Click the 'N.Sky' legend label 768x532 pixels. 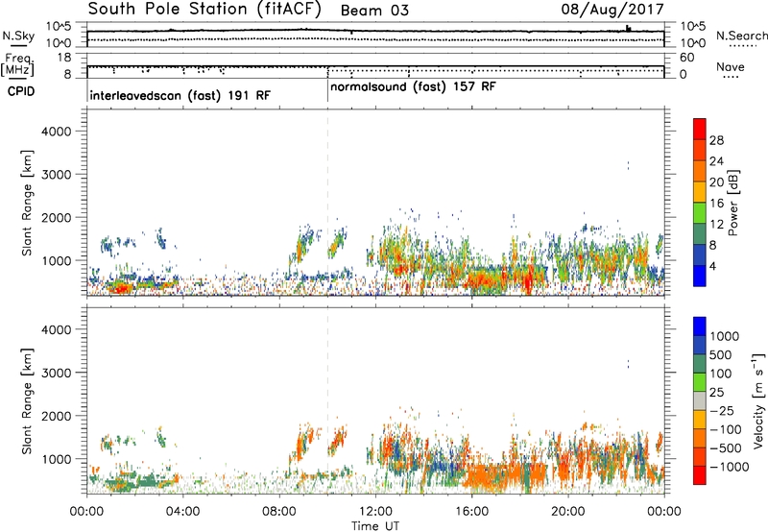18,36
